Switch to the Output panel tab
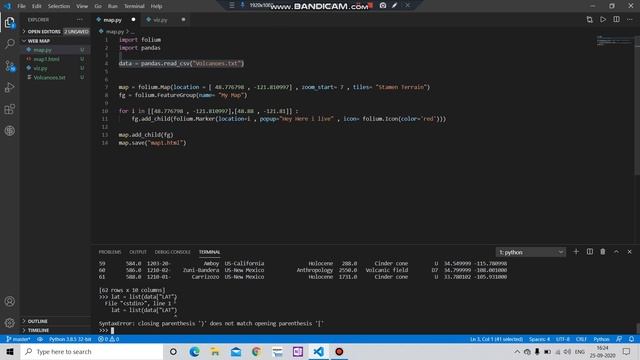640x360 pixels. [138, 252]
